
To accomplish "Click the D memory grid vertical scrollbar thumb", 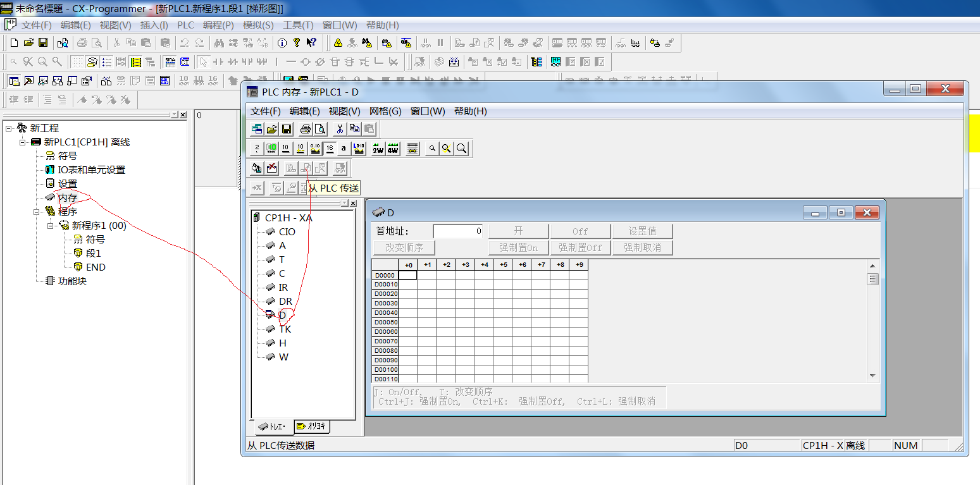I will click(872, 279).
